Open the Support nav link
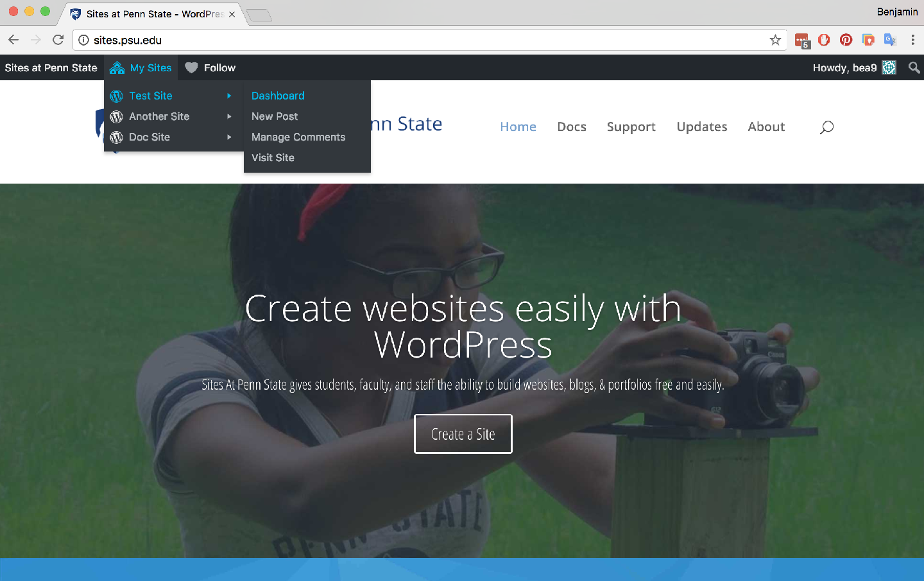 tap(631, 127)
